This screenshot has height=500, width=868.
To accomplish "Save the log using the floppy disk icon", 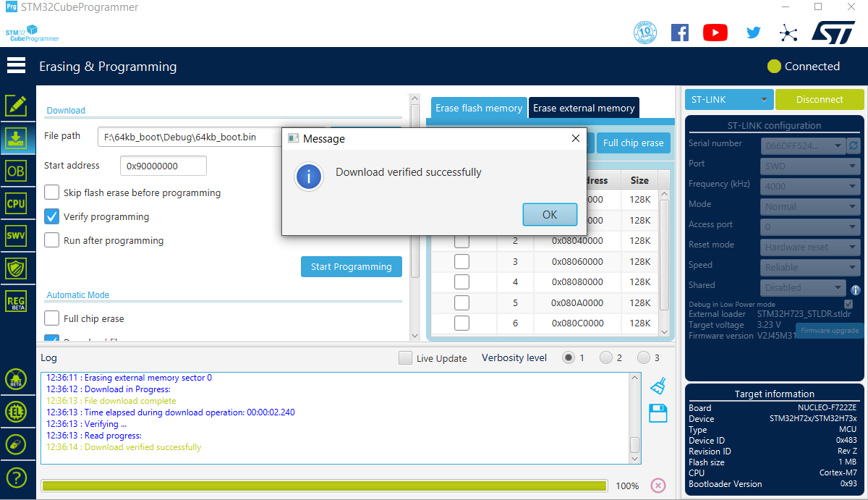I will (658, 412).
